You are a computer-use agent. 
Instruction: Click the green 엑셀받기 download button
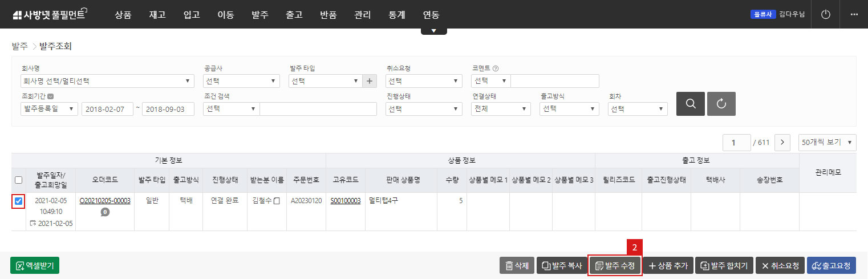[x=35, y=266]
